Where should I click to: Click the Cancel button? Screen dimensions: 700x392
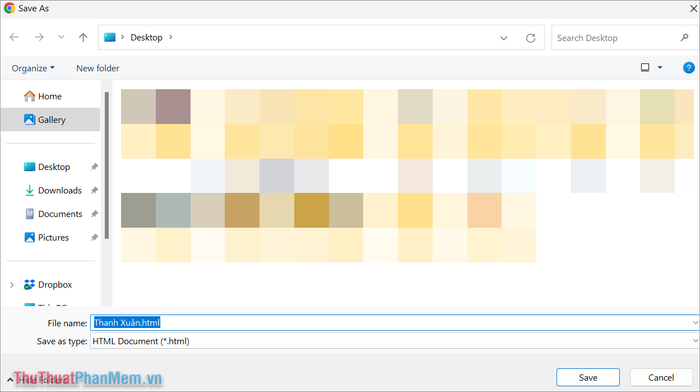pyautogui.click(x=661, y=378)
